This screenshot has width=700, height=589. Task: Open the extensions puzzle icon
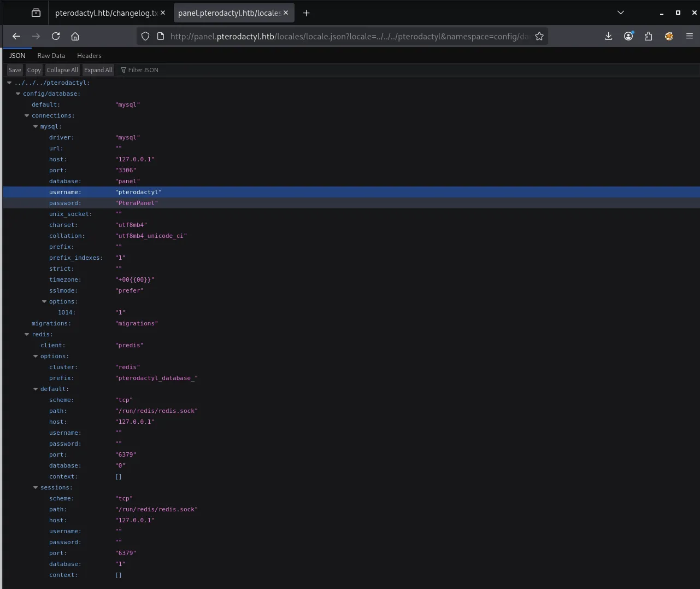648,36
